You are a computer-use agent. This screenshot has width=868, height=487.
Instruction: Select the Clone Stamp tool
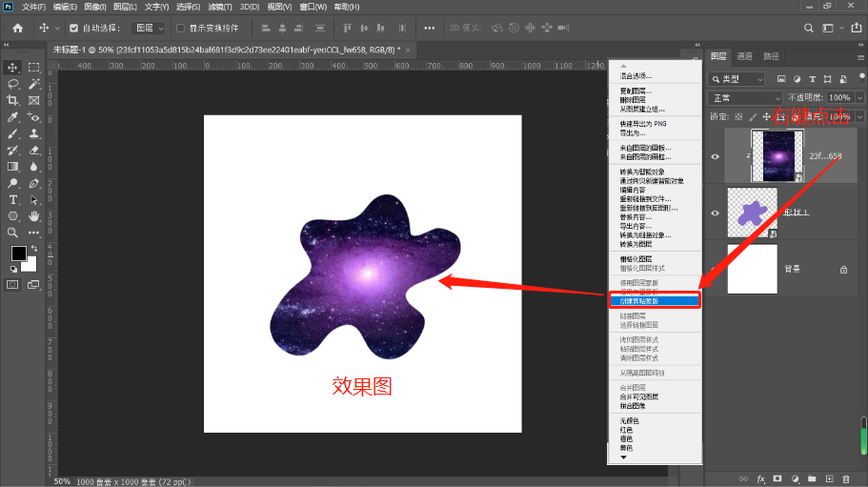(x=33, y=134)
